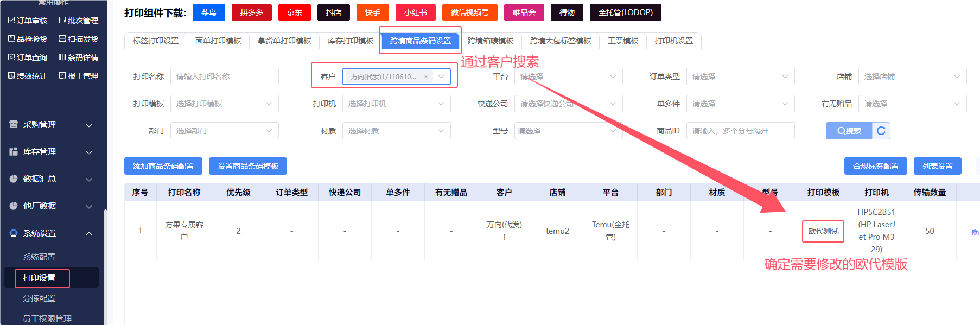Click the 添加商品条码配置 button
The height and width of the screenshot is (325, 980).
tap(163, 166)
